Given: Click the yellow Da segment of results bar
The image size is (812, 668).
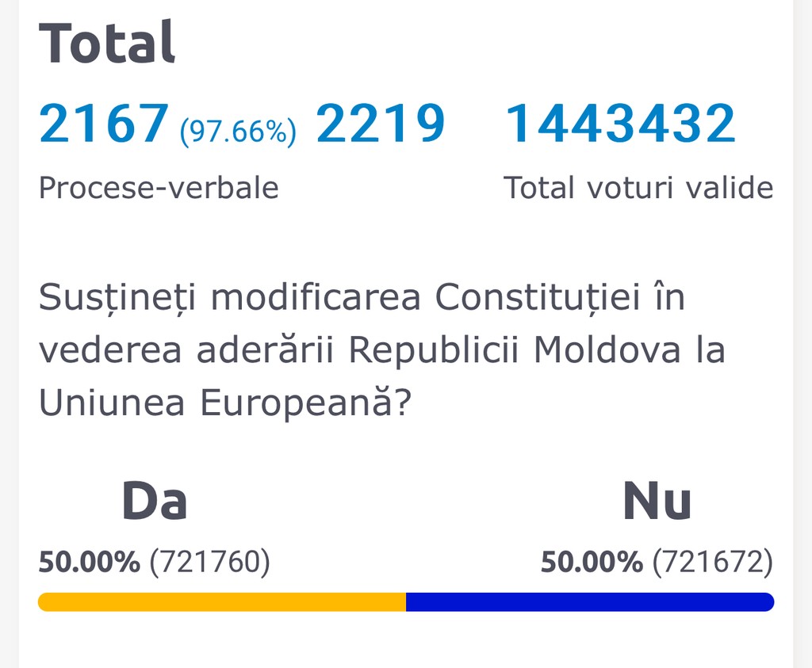Looking at the screenshot, I should click(222, 602).
